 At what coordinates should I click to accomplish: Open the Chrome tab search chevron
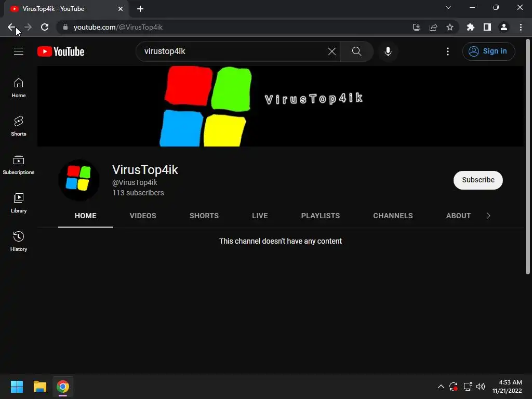(448, 7)
